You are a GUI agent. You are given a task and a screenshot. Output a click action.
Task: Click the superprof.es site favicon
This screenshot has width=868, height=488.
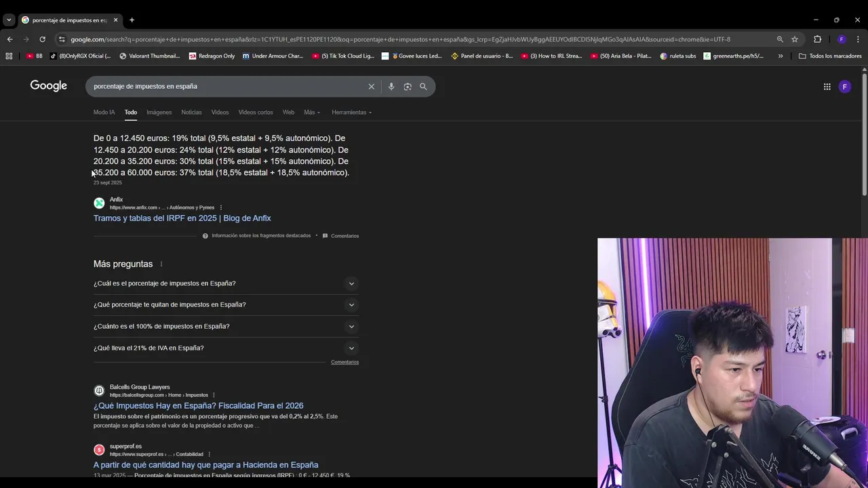click(99, 449)
